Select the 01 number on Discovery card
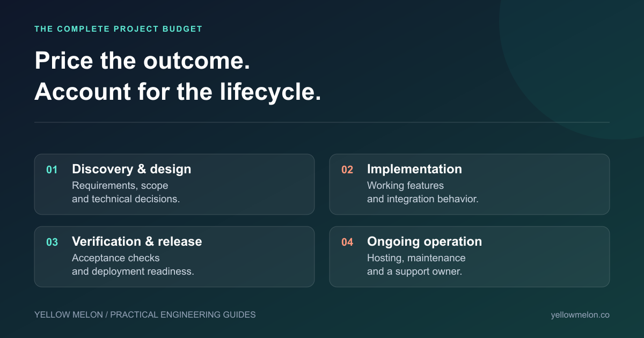 52,170
